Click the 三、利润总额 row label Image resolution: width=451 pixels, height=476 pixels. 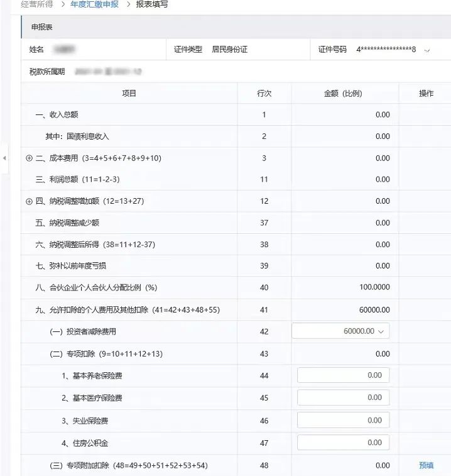[77, 179]
